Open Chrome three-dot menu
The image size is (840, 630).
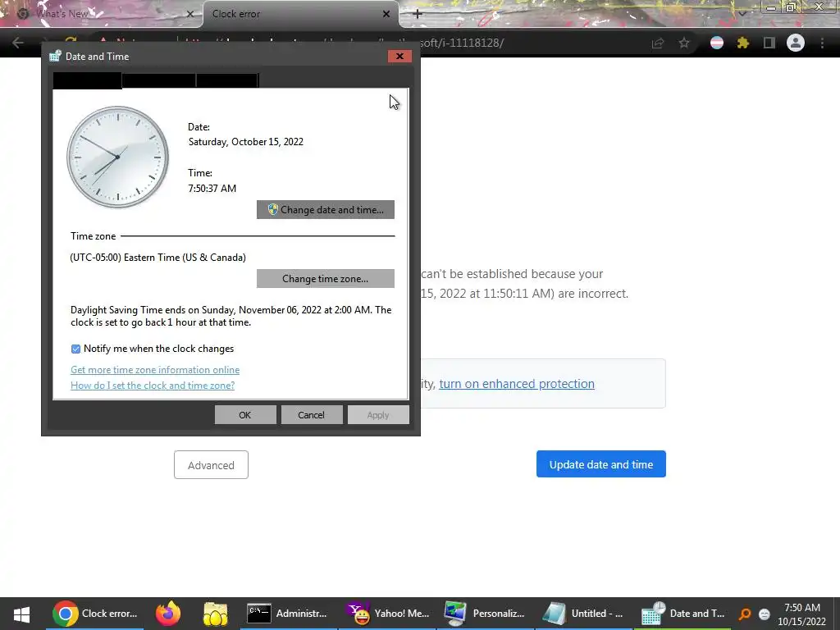[x=822, y=43]
